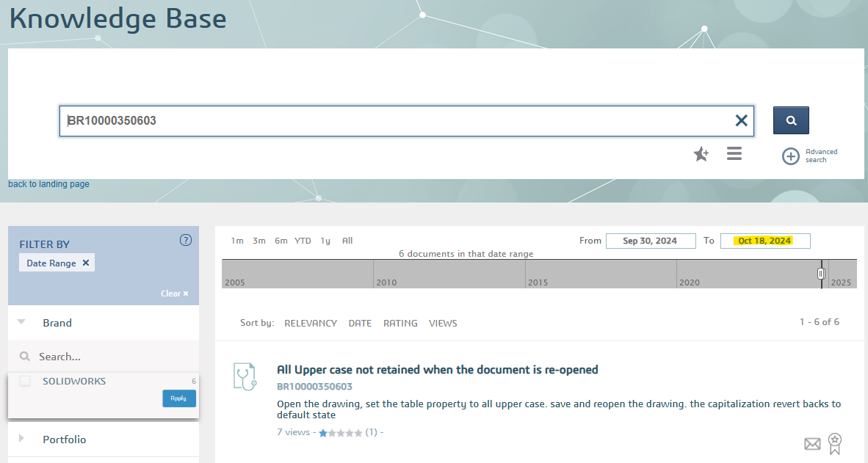The height and width of the screenshot is (463, 868).
Task: Remove the Date Range filter tag
Action: [x=86, y=263]
